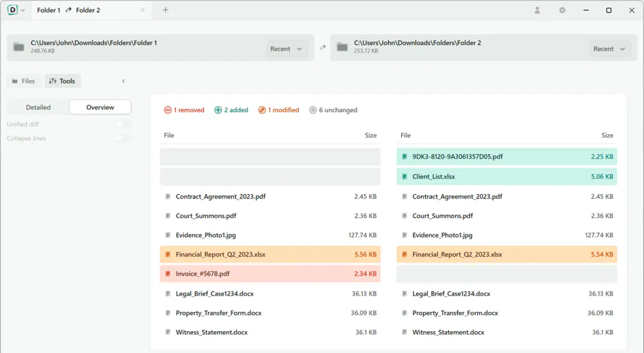The width and height of the screenshot is (644, 353).
Task: Click the swap folders arrow icon
Action: (323, 48)
